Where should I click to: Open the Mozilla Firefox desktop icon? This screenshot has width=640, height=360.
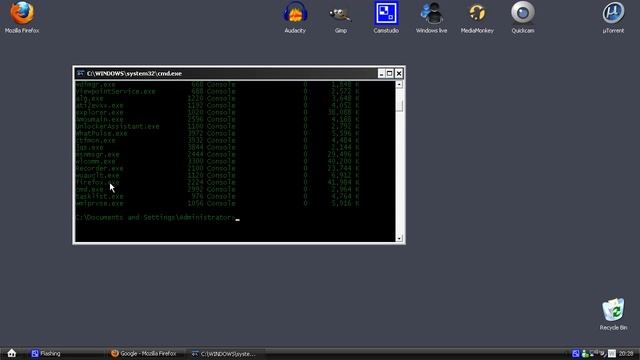(x=22, y=17)
